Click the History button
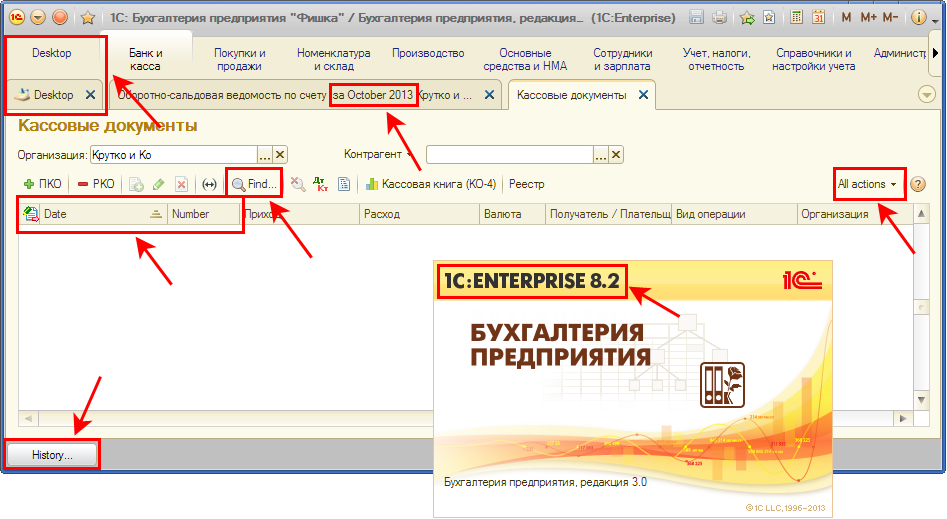The width and height of the screenshot is (947, 519). (x=52, y=455)
